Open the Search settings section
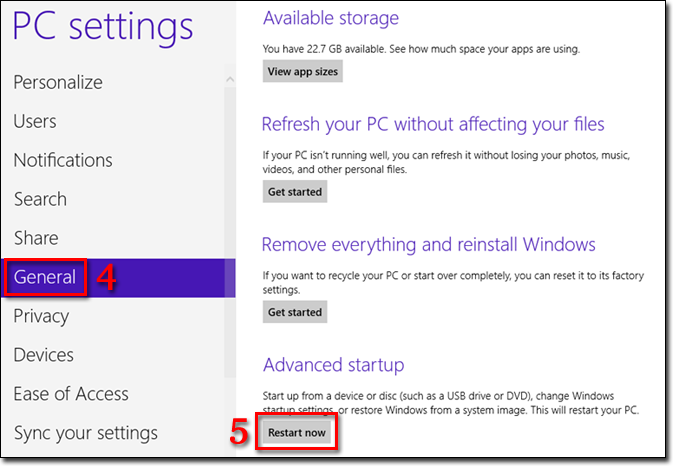676x468 pixels. click(41, 199)
